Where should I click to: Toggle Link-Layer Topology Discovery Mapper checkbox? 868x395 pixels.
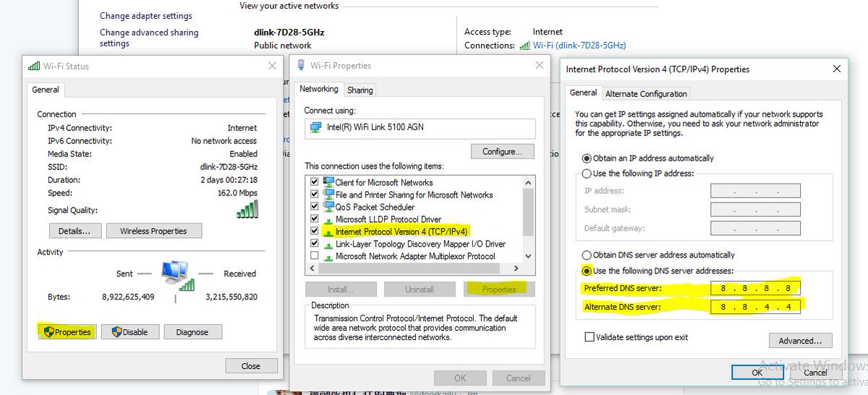[x=314, y=244]
